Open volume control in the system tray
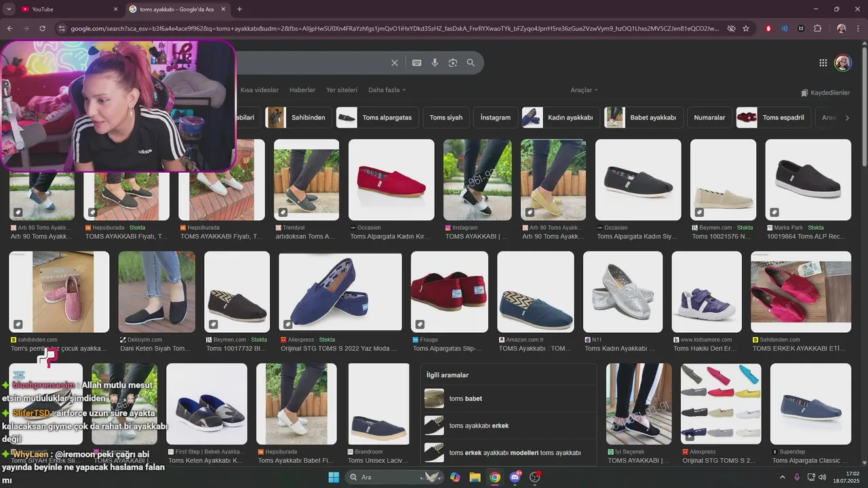The width and height of the screenshot is (868, 488). click(823, 477)
